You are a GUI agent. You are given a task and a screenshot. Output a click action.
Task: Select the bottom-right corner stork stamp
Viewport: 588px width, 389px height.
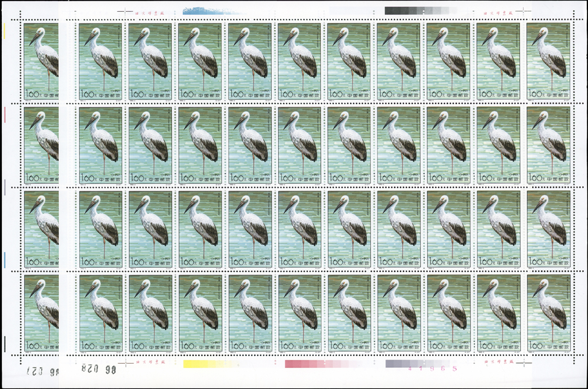(549, 313)
